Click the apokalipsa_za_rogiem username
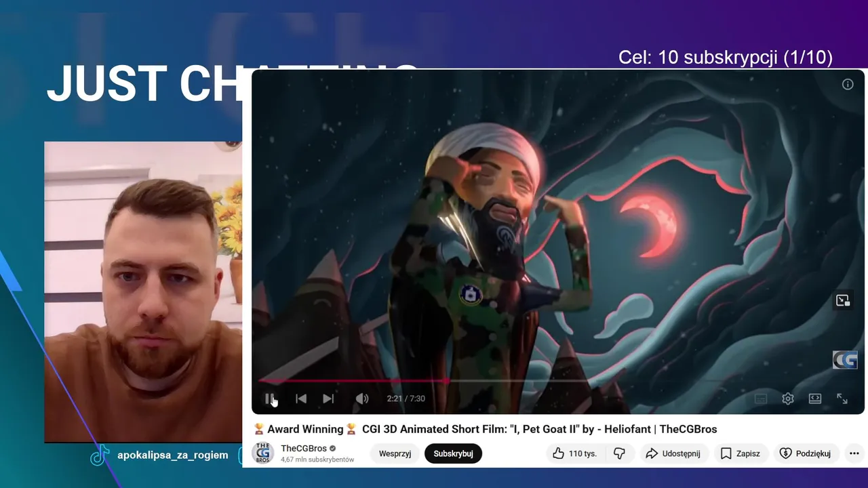This screenshot has width=868, height=488. tap(173, 455)
